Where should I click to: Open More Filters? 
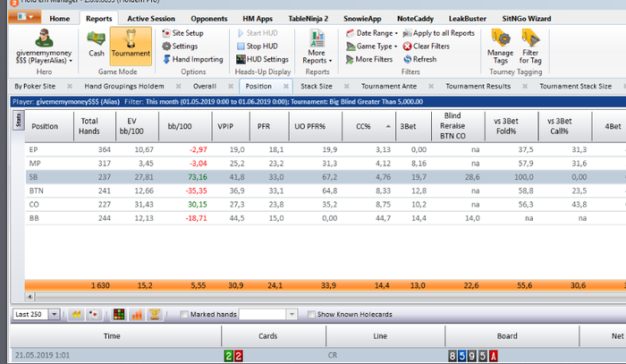pos(369,59)
